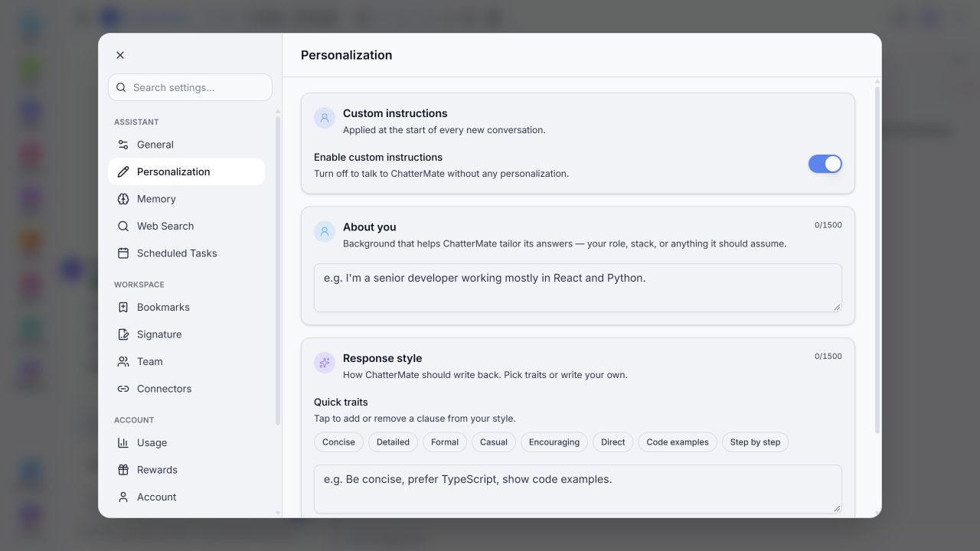Open the General settings section
Viewport: 980px width, 551px height.
coord(186,145)
